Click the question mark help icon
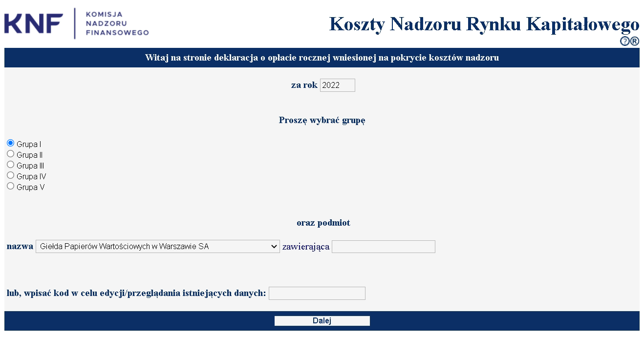This screenshot has width=644, height=338. [x=624, y=42]
